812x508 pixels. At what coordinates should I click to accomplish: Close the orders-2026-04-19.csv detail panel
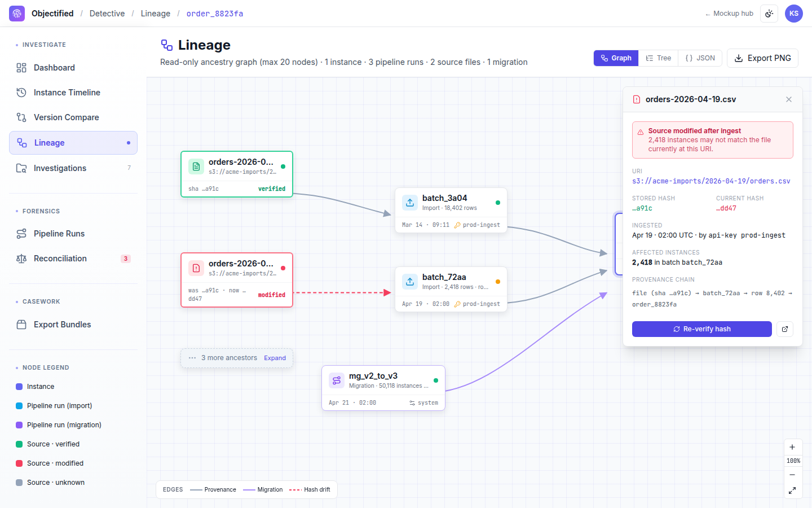pyautogui.click(x=789, y=99)
